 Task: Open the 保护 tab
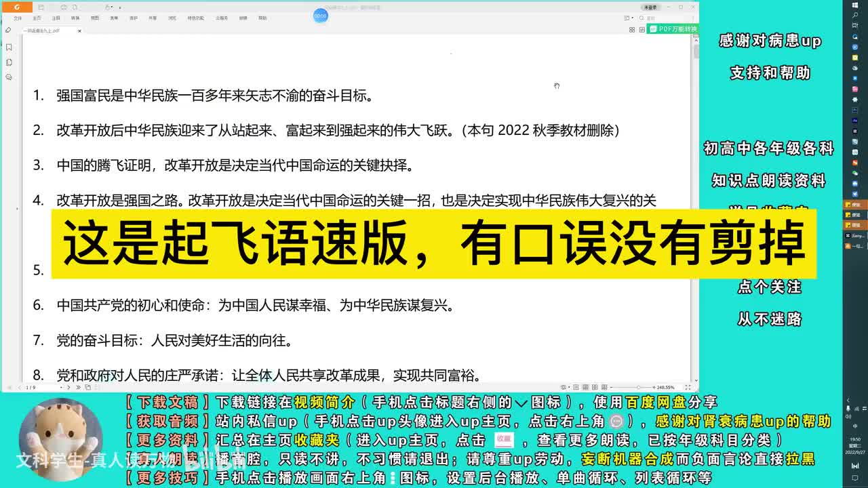point(134,18)
